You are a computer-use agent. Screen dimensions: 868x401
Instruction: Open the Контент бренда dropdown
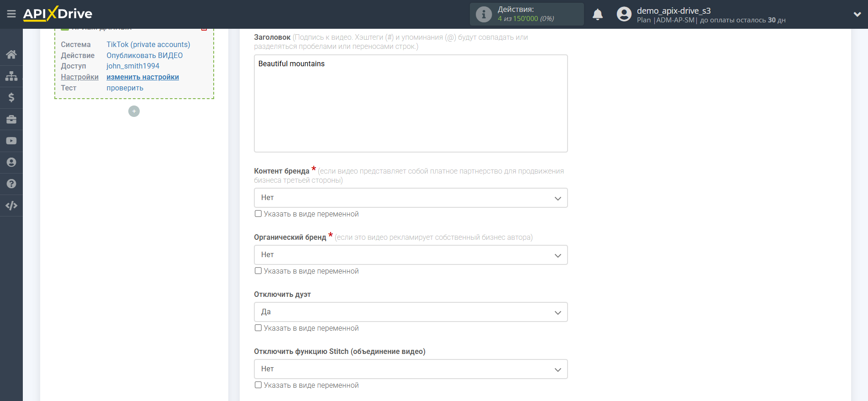410,198
